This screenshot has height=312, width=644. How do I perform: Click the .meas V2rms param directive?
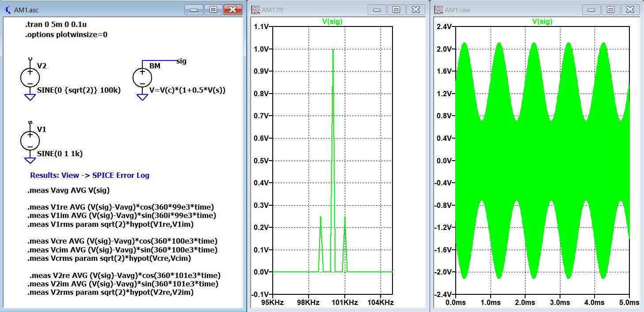pyautogui.click(x=111, y=292)
